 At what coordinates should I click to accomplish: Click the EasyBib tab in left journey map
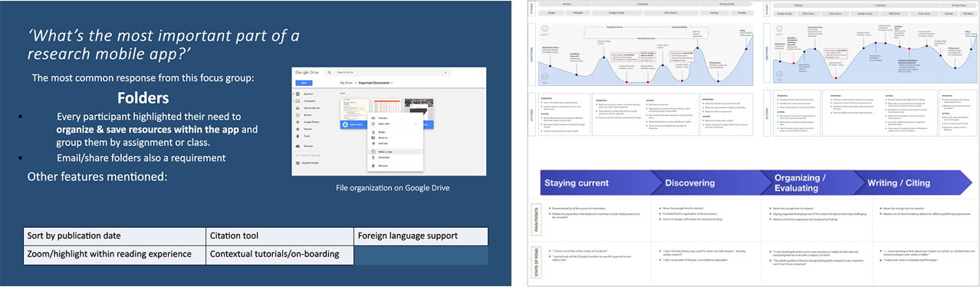coord(742,13)
